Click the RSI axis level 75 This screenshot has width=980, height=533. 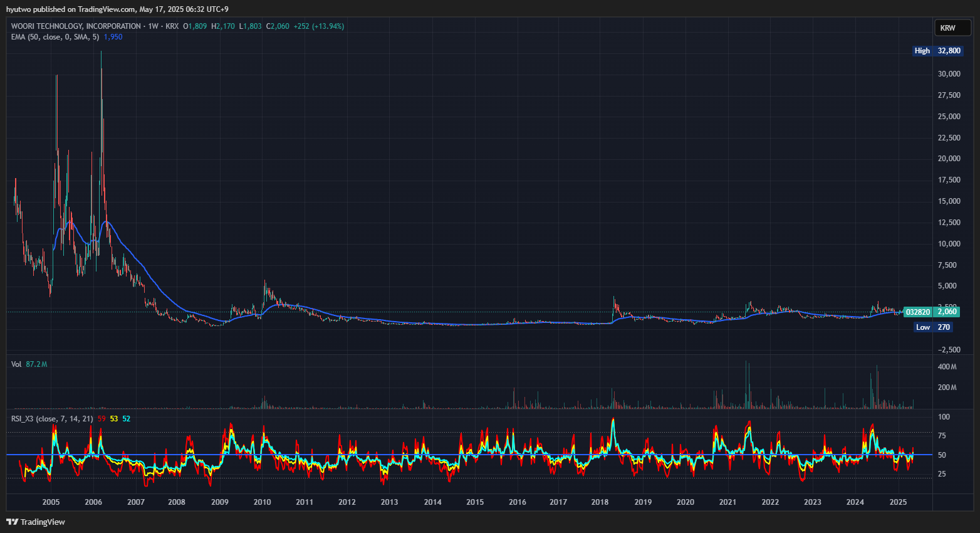pos(942,436)
